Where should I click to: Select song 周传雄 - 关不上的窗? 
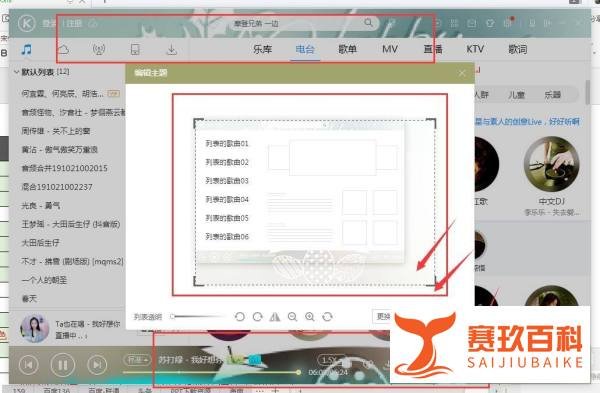(x=56, y=131)
